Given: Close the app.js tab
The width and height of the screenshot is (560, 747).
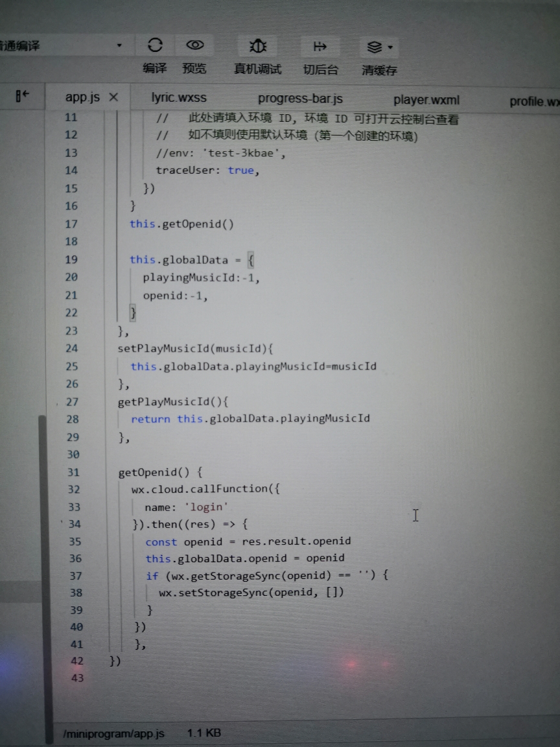Looking at the screenshot, I should point(113,97).
